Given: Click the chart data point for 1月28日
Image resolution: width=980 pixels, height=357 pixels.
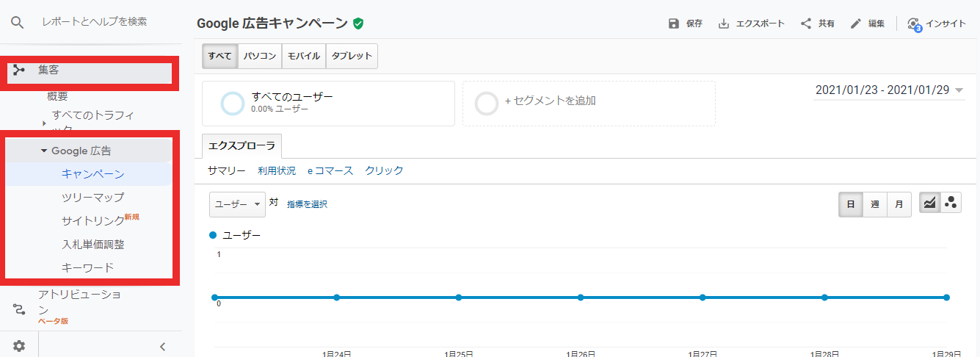Looking at the screenshot, I should (x=825, y=297).
